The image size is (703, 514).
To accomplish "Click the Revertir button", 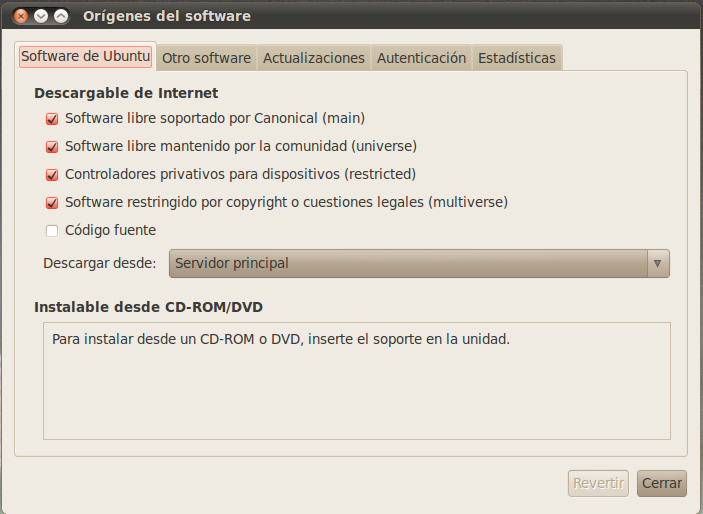I will [x=598, y=483].
